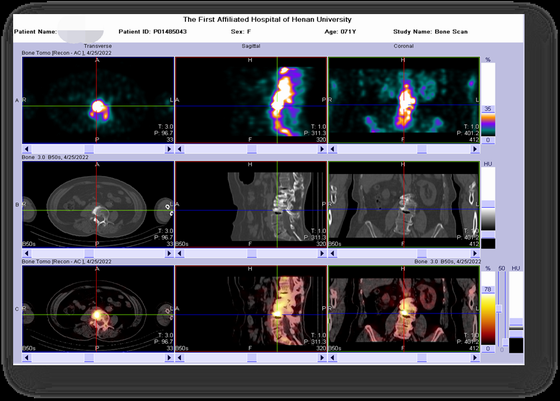Click the CT grayscale HU window bar
560x401 pixels.
point(488,219)
